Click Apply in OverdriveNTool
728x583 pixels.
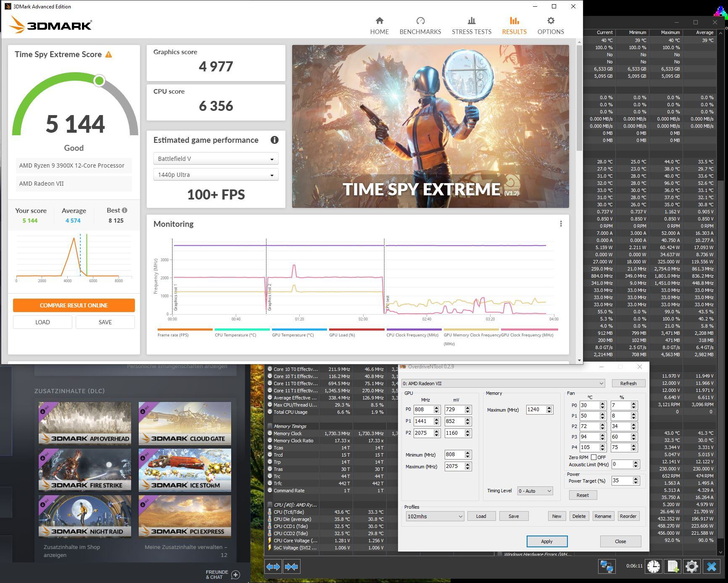click(547, 541)
